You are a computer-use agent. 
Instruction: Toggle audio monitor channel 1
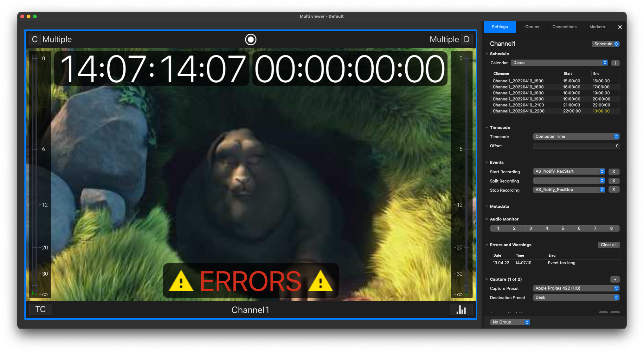(x=498, y=228)
